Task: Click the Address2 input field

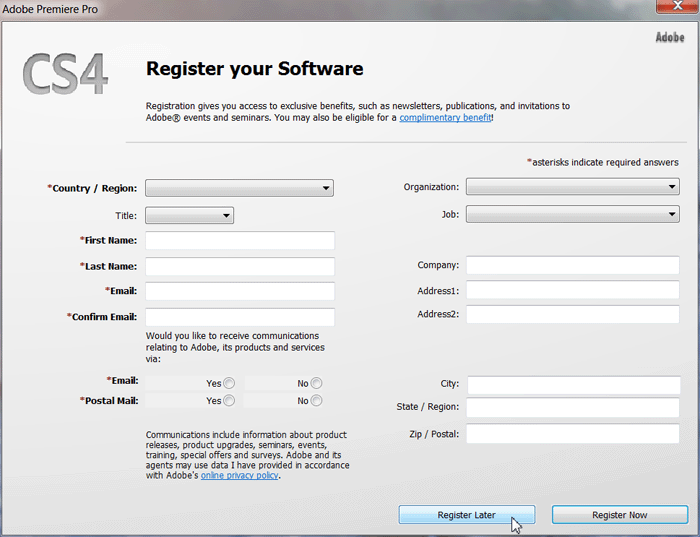Action: 573,314
